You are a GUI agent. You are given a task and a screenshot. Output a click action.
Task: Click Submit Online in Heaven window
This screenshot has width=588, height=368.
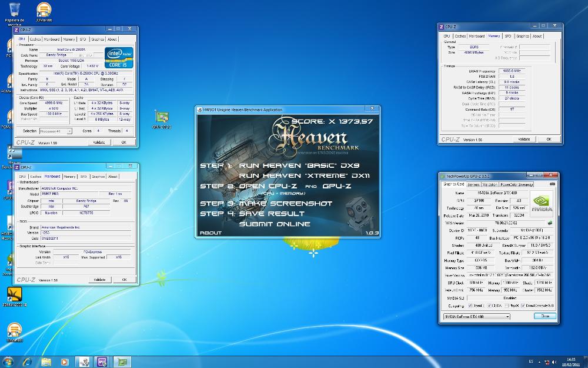coord(275,224)
